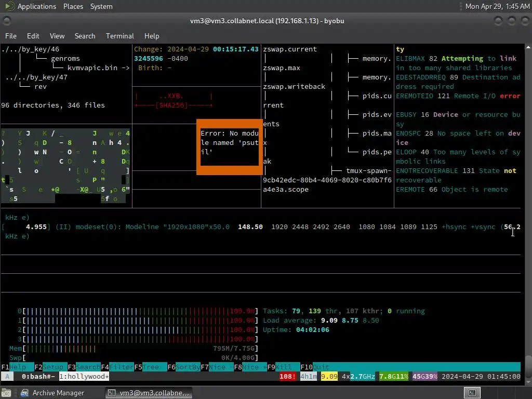Click the terminal scrollbar up arrow
The image size is (532, 399).
pos(528,47)
